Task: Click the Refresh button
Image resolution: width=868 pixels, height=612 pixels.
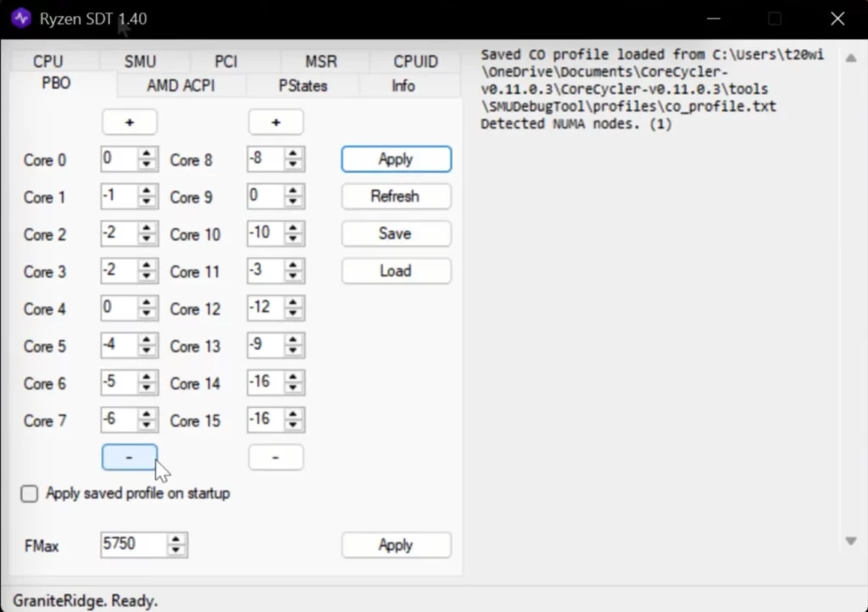Action: 395,197
